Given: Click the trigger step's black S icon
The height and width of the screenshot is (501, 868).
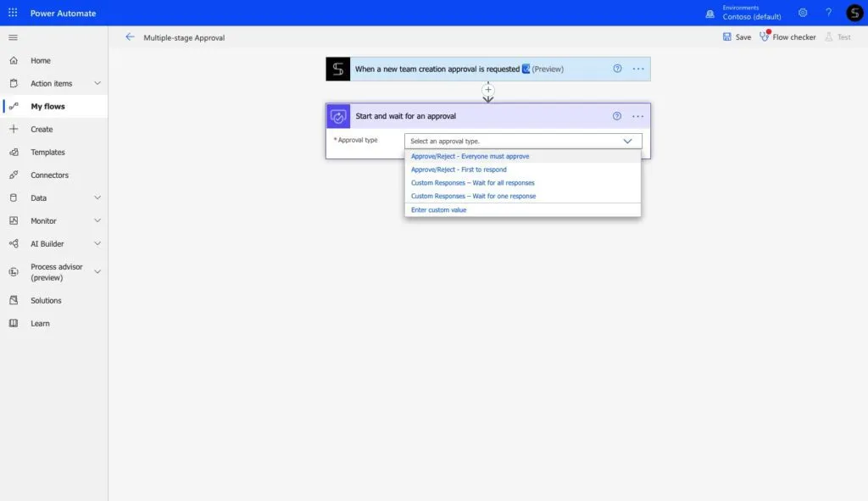Looking at the screenshot, I should tap(337, 69).
